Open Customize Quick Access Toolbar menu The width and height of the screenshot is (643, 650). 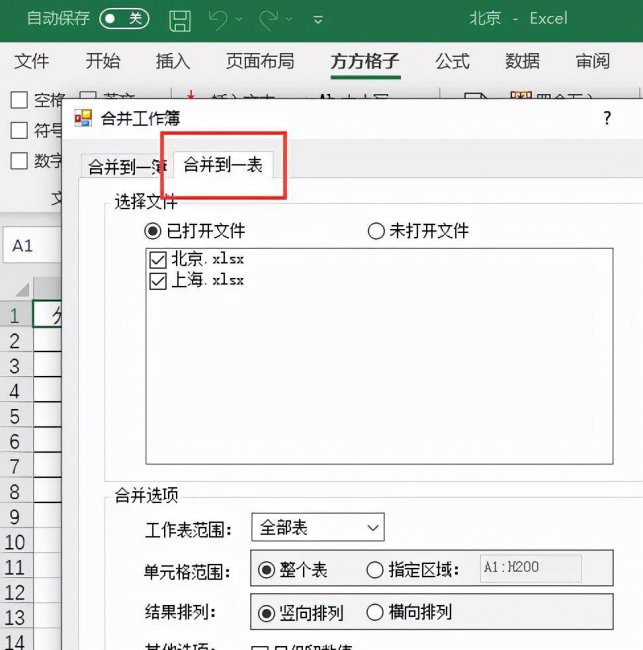pyautogui.click(x=318, y=19)
